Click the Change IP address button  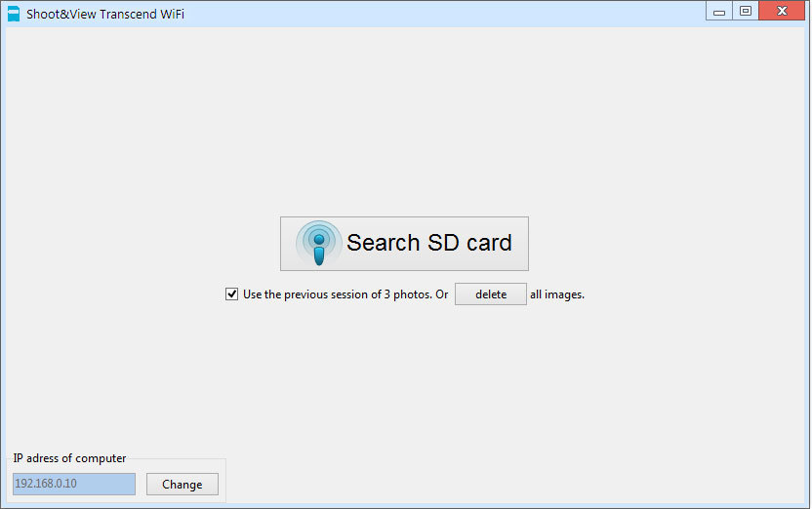[x=183, y=485]
